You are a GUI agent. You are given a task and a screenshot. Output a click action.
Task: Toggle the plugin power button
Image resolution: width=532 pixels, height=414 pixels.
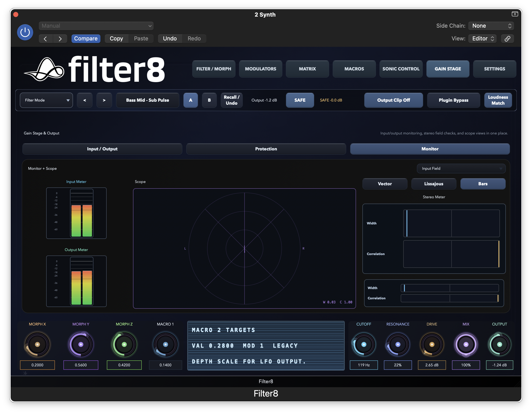click(25, 32)
